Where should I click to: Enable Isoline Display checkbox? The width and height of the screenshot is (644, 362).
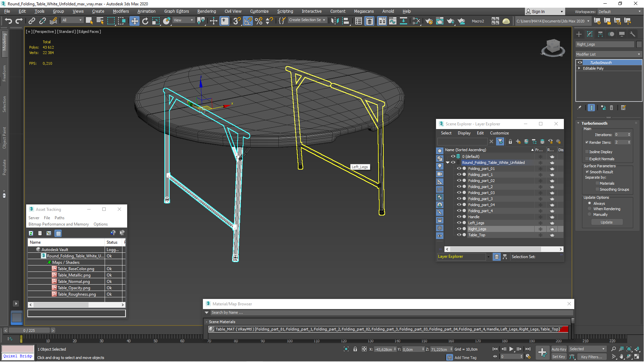[587, 152]
